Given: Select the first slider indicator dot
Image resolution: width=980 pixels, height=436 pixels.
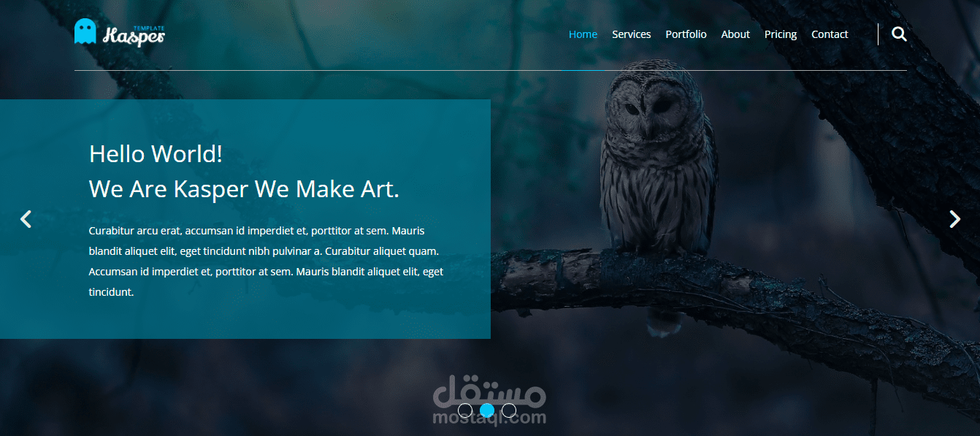Looking at the screenshot, I should (x=465, y=410).
